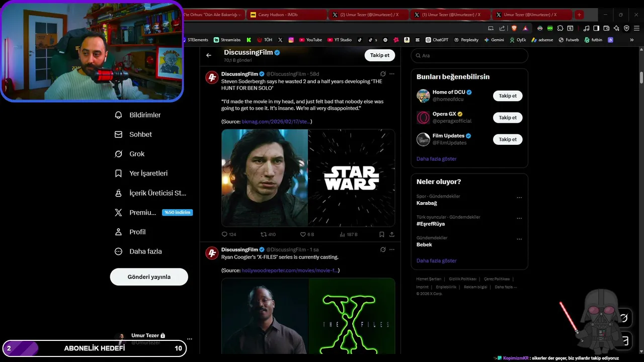Open the YouTube bookmark
Screen dimensions: 644x362
click(x=310, y=40)
